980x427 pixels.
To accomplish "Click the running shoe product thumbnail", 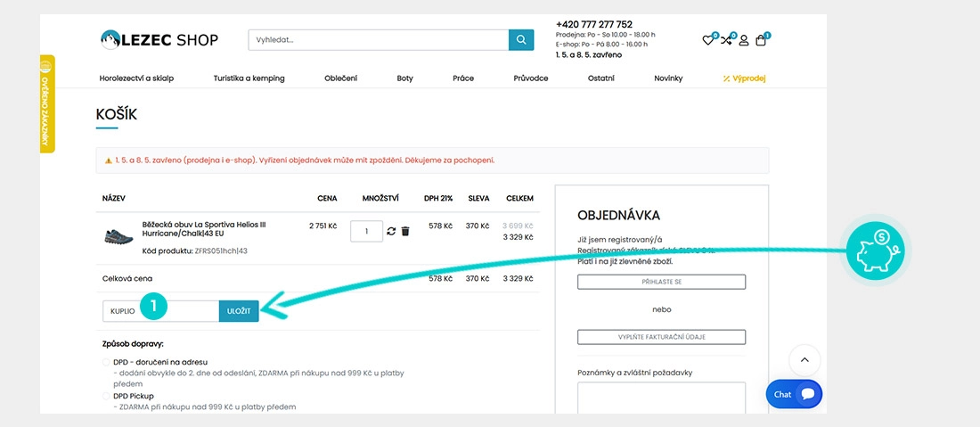I will 118,236.
